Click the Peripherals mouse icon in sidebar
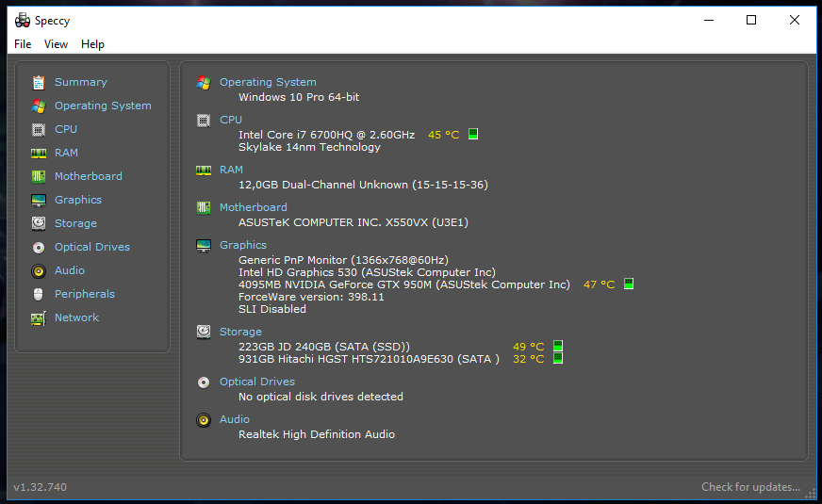The image size is (822, 504). pos(39,295)
